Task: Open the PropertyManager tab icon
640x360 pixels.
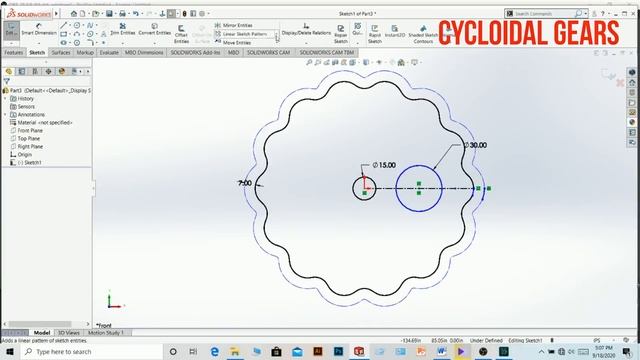Action: click(22, 71)
